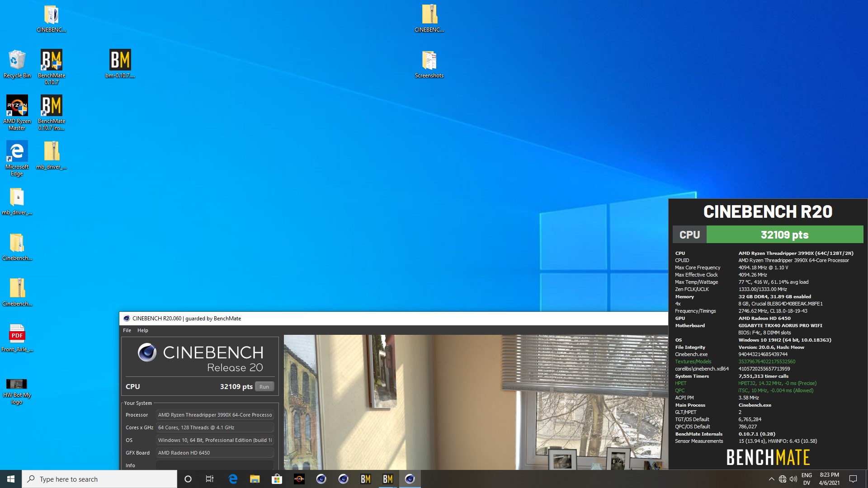Click the Cinebench R20.060 window title bar
The height and width of the screenshot is (488, 868).
[x=393, y=319]
